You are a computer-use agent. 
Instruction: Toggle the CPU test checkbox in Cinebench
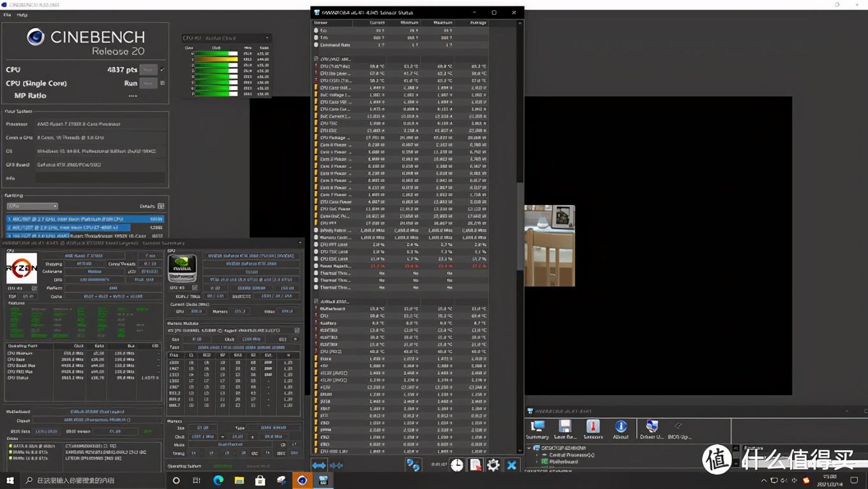[x=162, y=70]
